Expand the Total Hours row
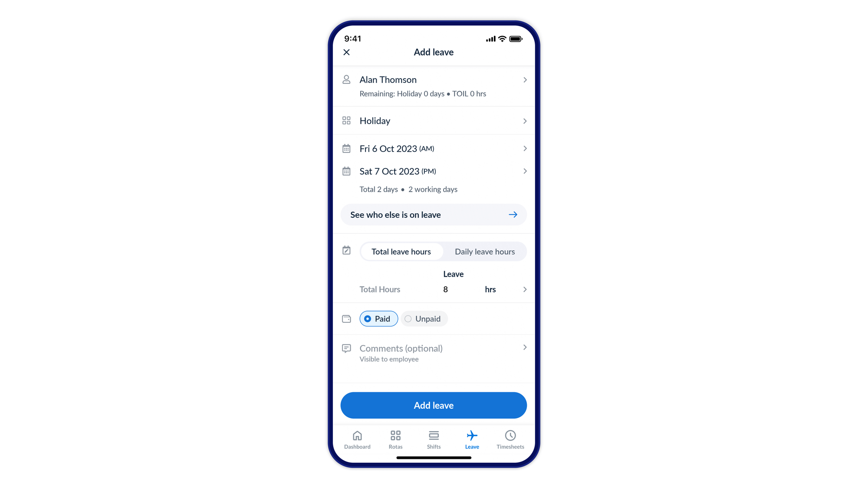Screen dimensions: 868x488 coord(523,289)
